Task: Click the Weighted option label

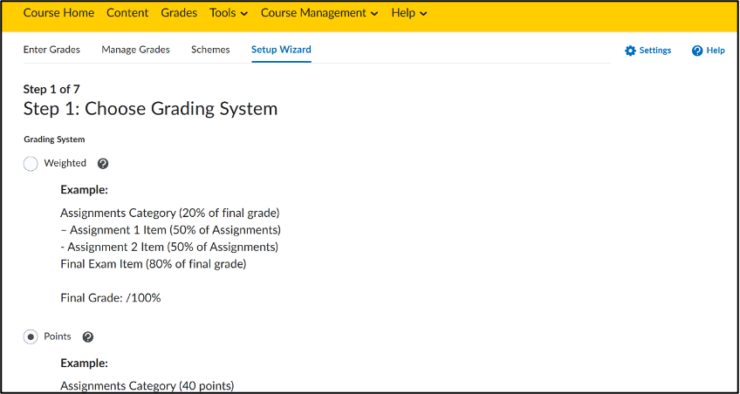Action: tap(65, 163)
